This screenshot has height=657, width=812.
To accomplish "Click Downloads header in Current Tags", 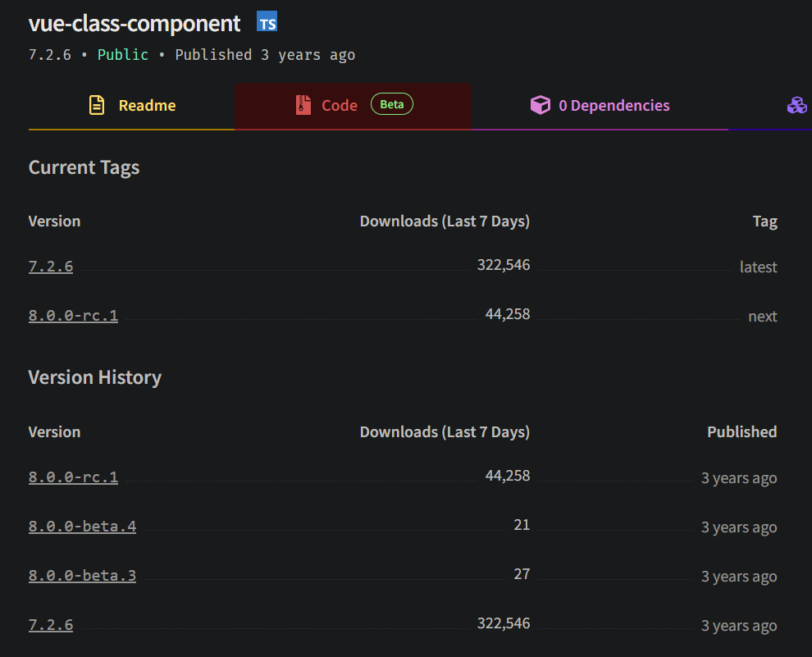I will coord(445,221).
